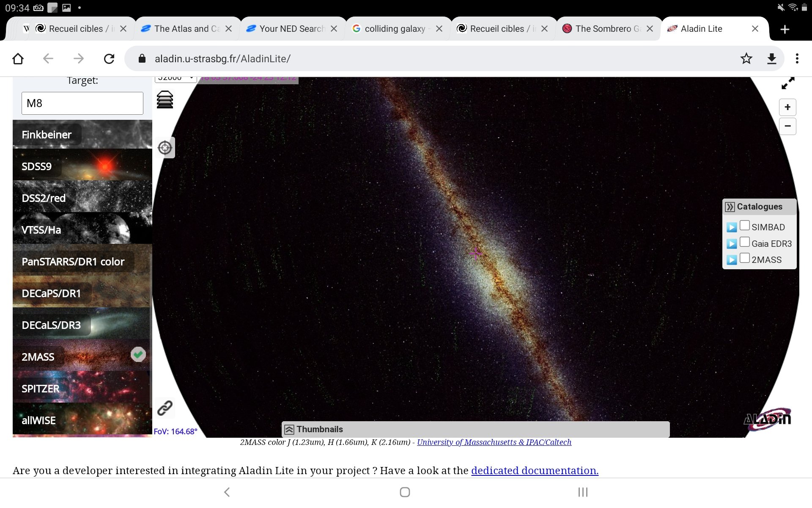Reload the page
This screenshot has height=508, width=812.
(109, 58)
